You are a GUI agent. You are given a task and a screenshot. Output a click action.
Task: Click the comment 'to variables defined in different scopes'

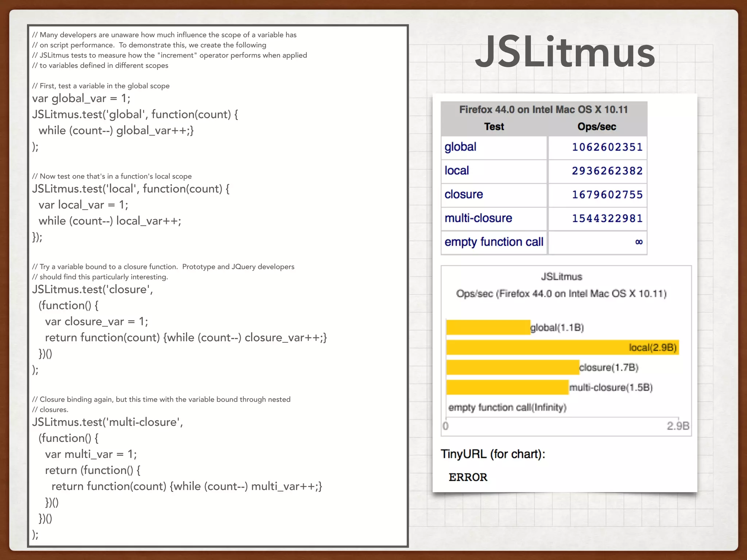pyautogui.click(x=100, y=65)
